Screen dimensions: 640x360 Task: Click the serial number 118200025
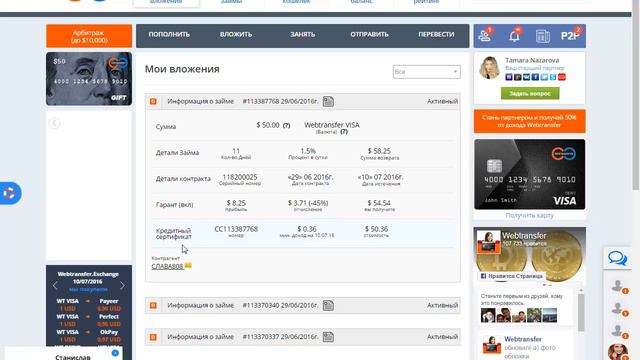[240, 177]
